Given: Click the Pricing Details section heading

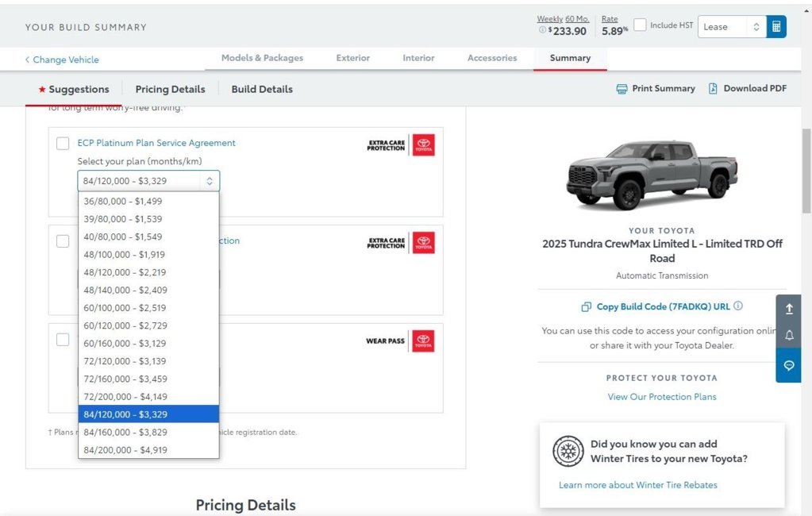Looking at the screenshot, I should [246, 505].
